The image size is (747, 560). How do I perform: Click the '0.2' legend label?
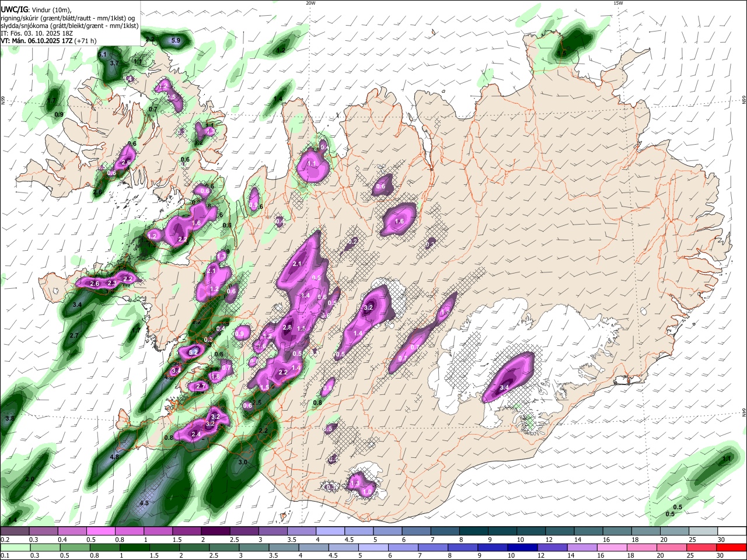click(5, 540)
